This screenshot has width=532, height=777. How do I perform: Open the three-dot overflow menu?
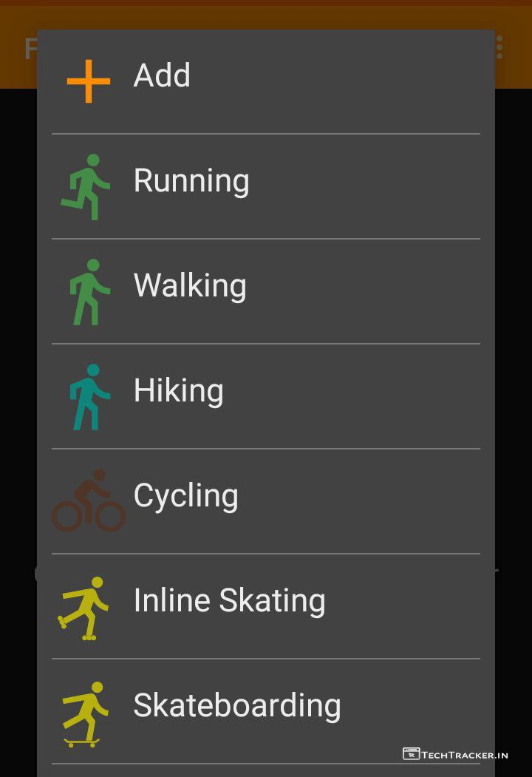(x=500, y=48)
